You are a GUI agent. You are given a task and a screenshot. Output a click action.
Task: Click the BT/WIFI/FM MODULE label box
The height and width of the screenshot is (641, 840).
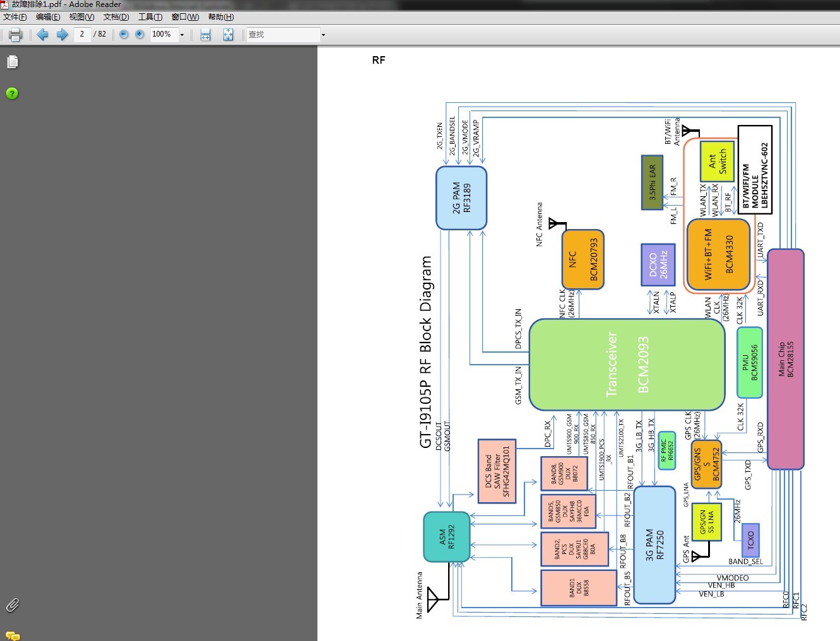[x=755, y=169]
